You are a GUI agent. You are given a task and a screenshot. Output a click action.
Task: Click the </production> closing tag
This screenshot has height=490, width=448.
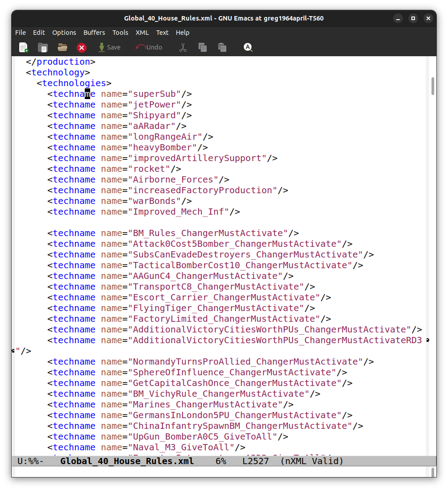click(x=61, y=62)
